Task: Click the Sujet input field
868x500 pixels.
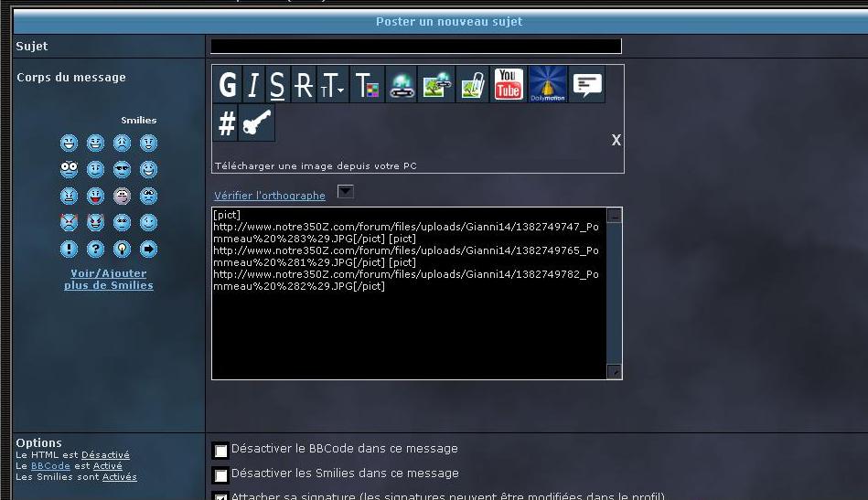Action: (415, 46)
